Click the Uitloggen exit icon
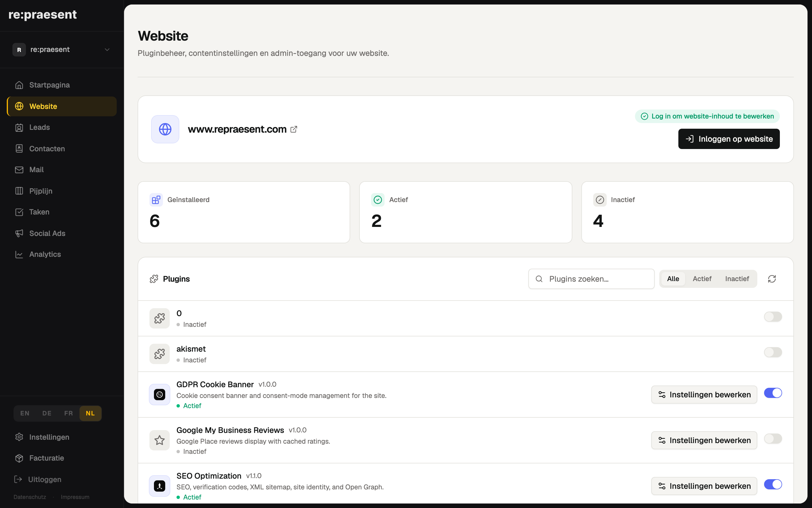 18,479
